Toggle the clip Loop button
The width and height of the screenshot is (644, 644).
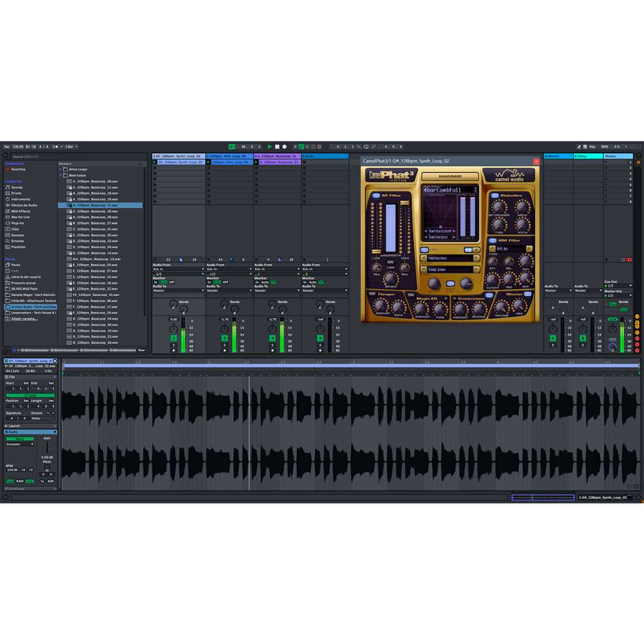point(30,395)
